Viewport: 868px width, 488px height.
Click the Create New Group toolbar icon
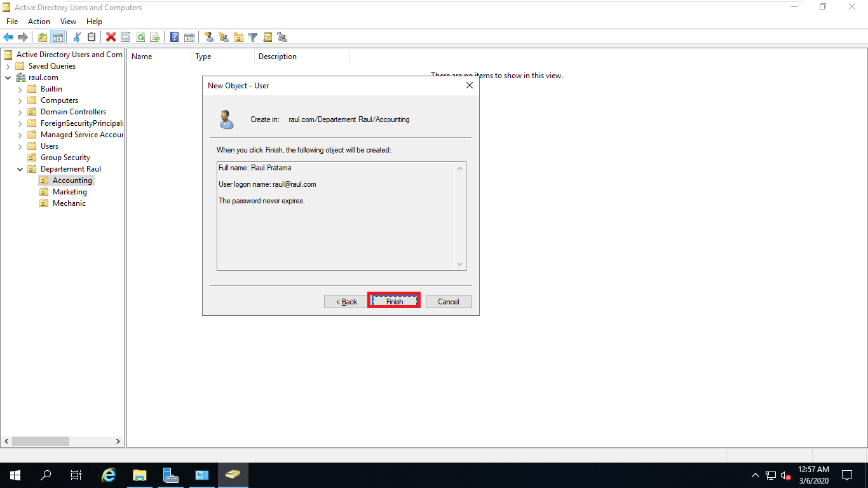(223, 37)
